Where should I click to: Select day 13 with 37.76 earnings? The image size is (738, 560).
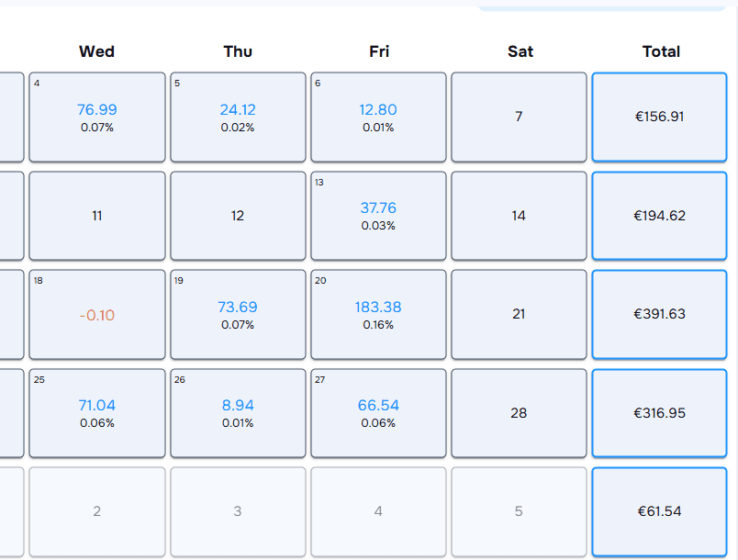378,216
